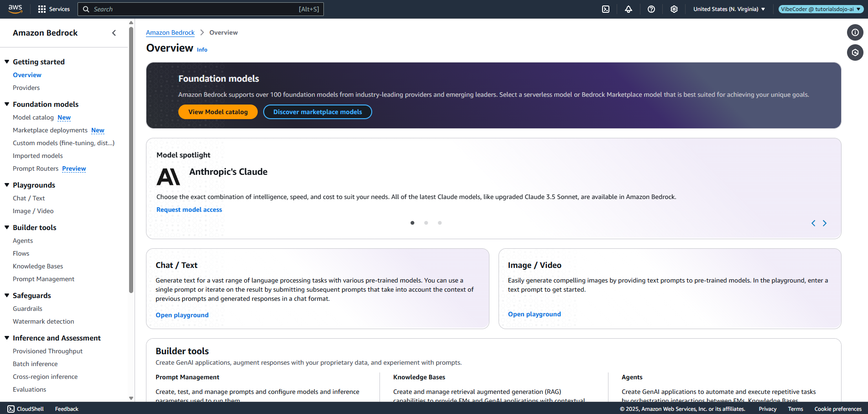Open the settings gear icon
The image size is (868, 414).
[x=674, y=9]
